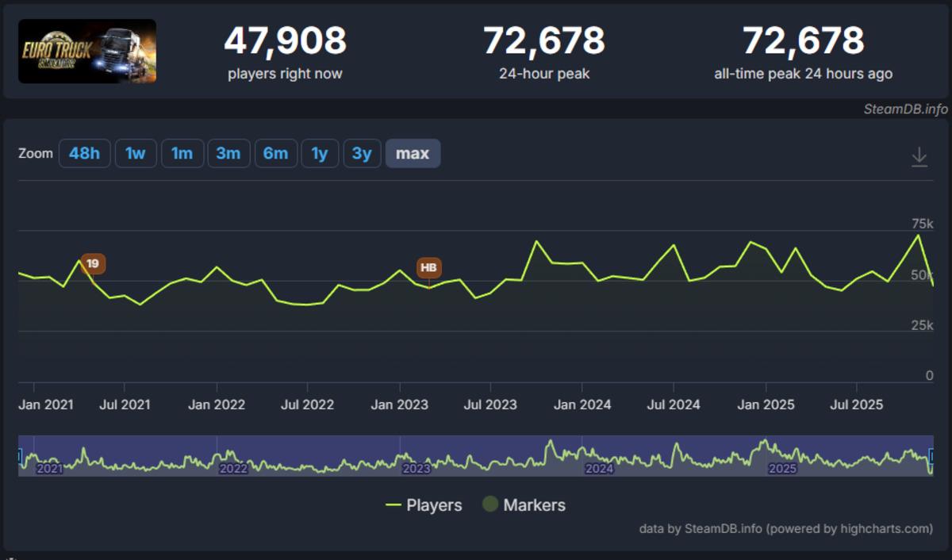952x560 pixels.
Task: Toggle the Players series in legend
Action: click(424, 505)
